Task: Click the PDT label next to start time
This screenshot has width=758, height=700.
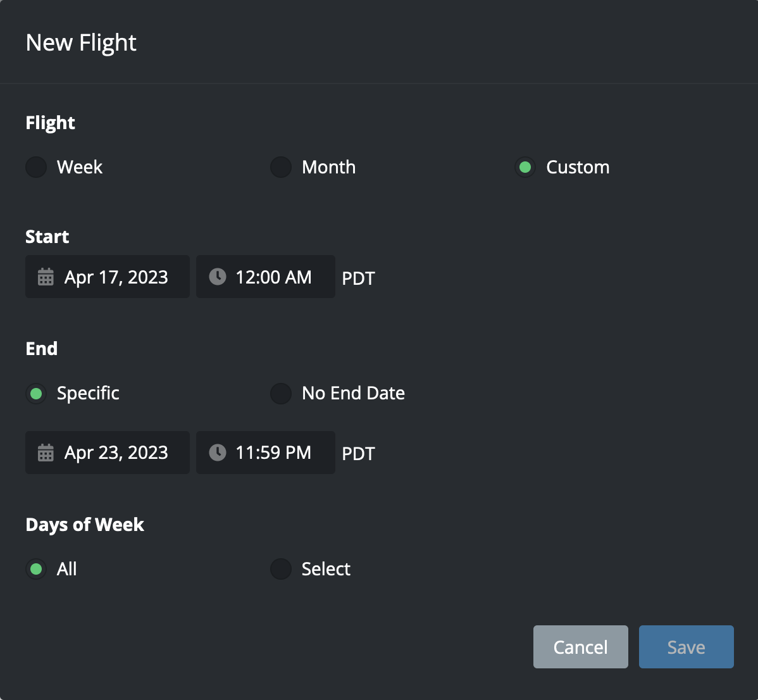Action: click(358, 278)
